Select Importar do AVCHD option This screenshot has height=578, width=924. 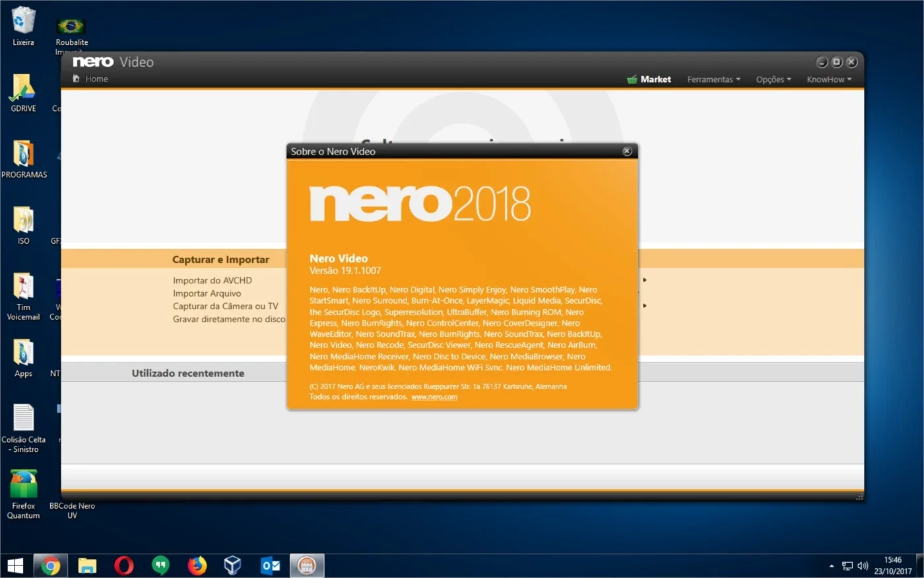pyautogui.click(x=213, y=280)
